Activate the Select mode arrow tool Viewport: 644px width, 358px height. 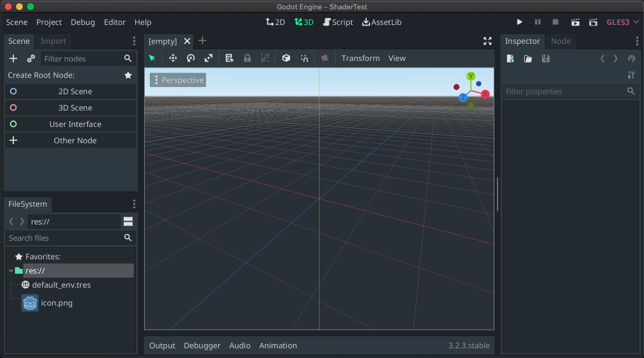point(152,58)
